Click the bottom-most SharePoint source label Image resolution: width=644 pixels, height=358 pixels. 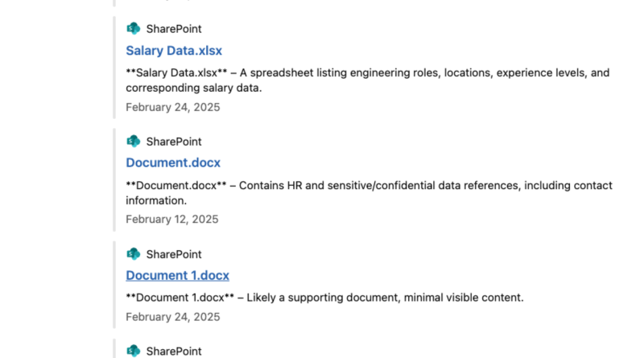tap(174, 351)
